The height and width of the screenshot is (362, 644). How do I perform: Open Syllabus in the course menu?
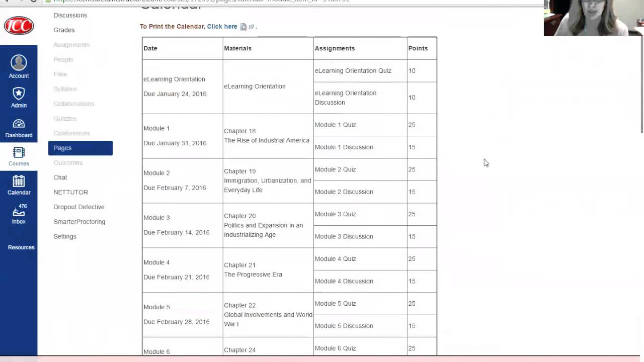click(x=65, y=89)
